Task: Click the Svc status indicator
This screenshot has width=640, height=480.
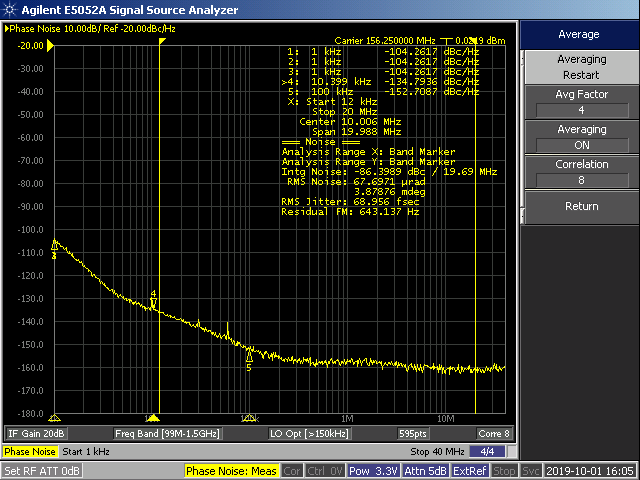Action: [x=531, y=471]
